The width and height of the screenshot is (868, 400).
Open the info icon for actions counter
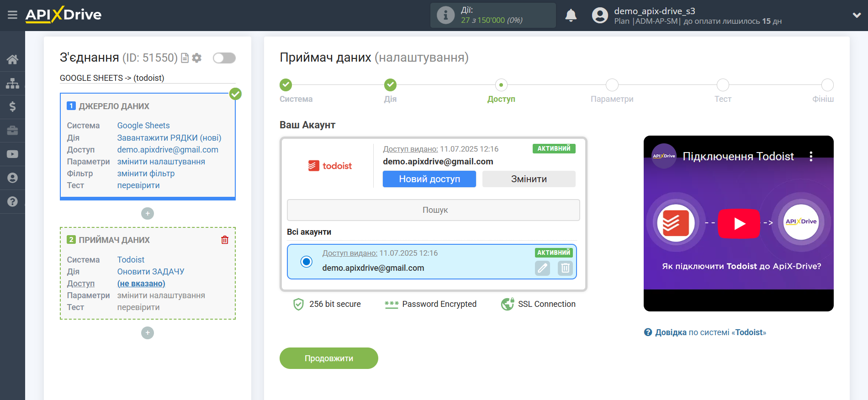445,15
